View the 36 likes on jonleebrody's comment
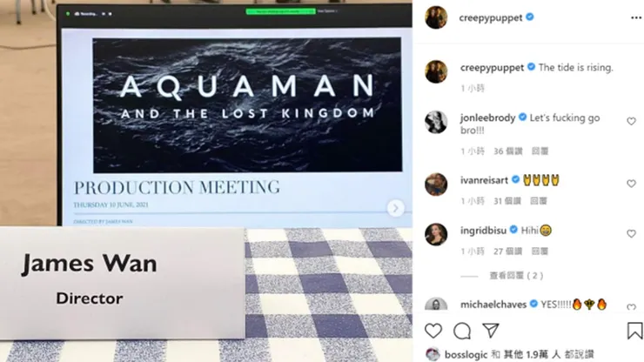644x362 pixels. pyautogui.click(x=508, y=151)
